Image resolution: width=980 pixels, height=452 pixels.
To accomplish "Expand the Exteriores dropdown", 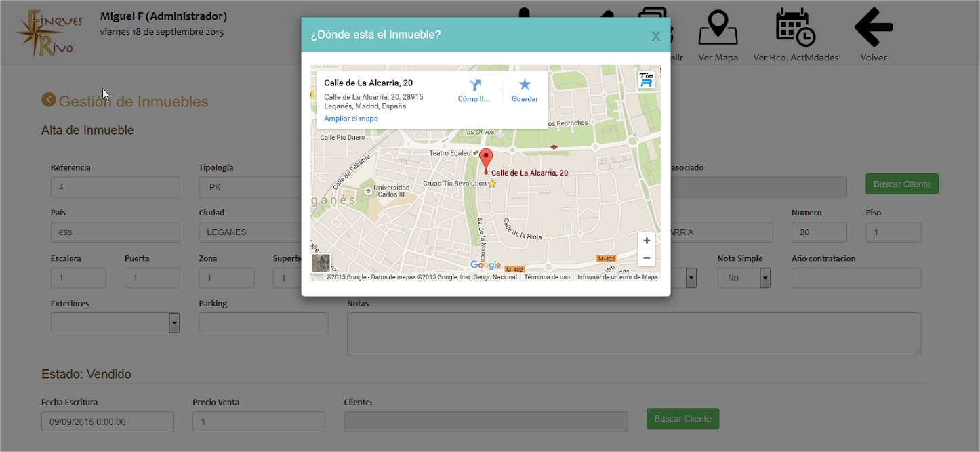I will pos(174,323).
